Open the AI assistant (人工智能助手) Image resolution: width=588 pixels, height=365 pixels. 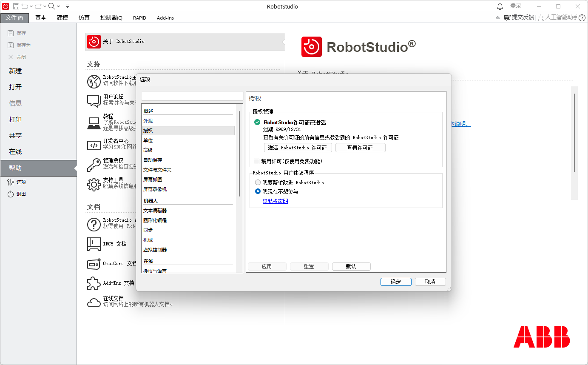557,17
